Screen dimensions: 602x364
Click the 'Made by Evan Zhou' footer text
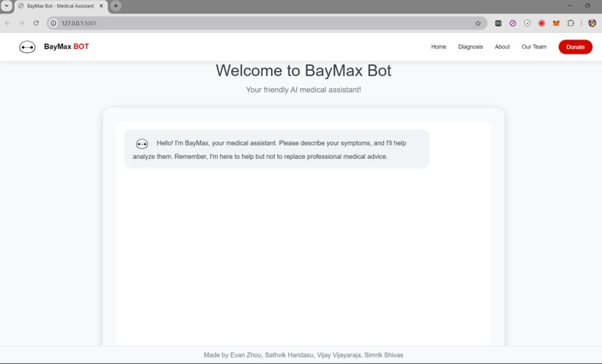[x=303, y=355]
